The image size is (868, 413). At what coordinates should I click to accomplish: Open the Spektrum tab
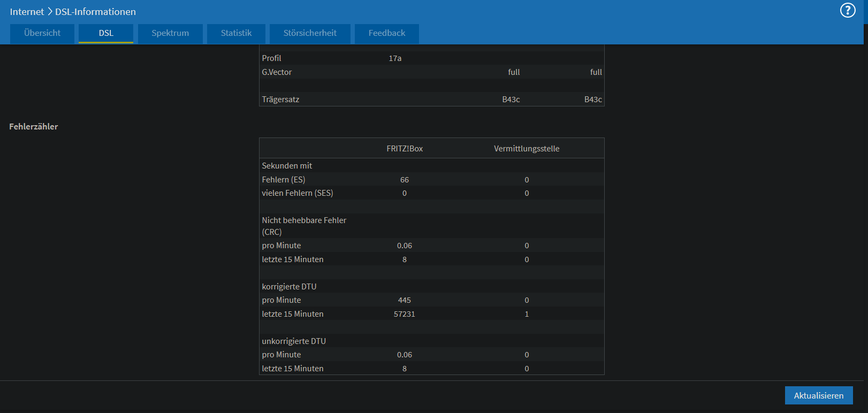(170, 33)
